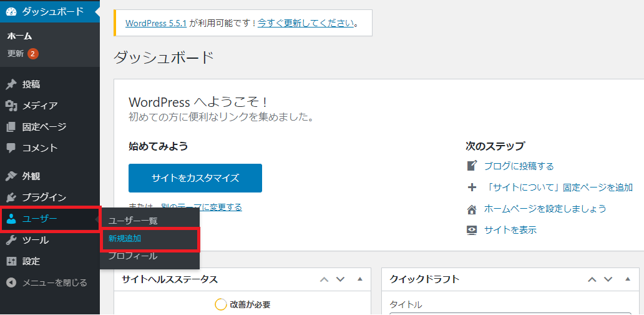Click the yellow site health status circle
This screenshot has width=644, height=315.
coord(220,305)
